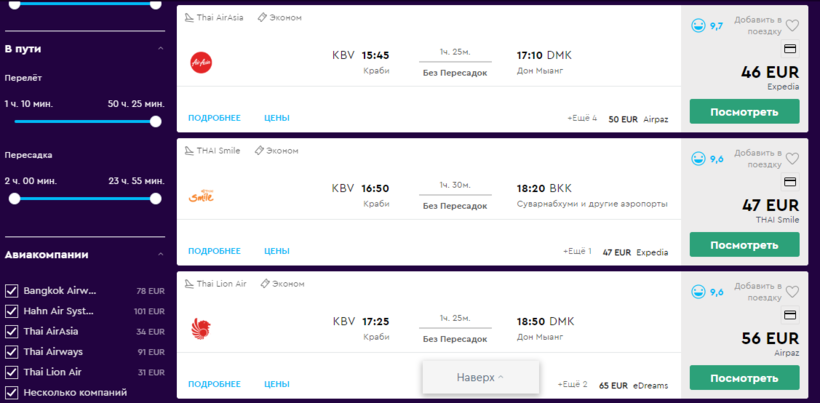The image size is (820, 403).
Task: Click the AirAsia airline logo
Action: 202,63
